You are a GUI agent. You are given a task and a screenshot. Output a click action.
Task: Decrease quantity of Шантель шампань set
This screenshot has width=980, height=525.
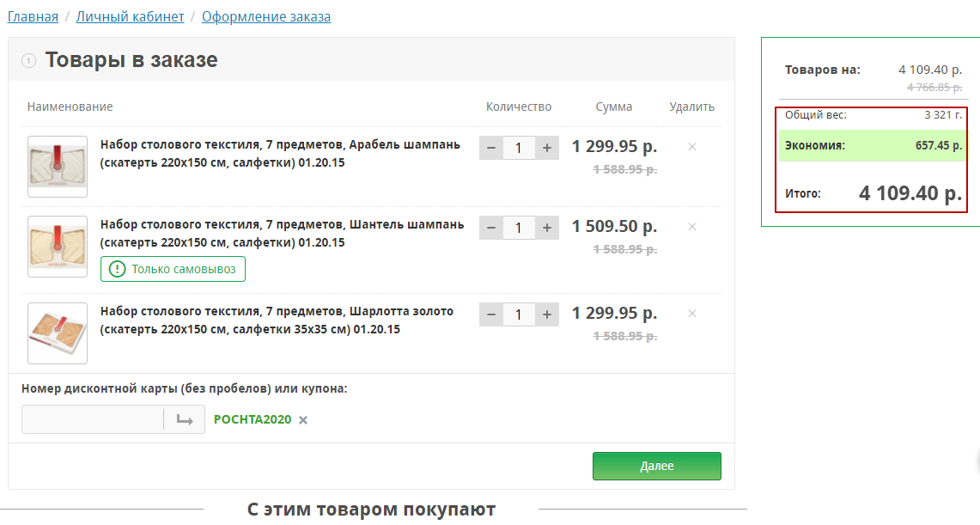click(x=491, y=228)
